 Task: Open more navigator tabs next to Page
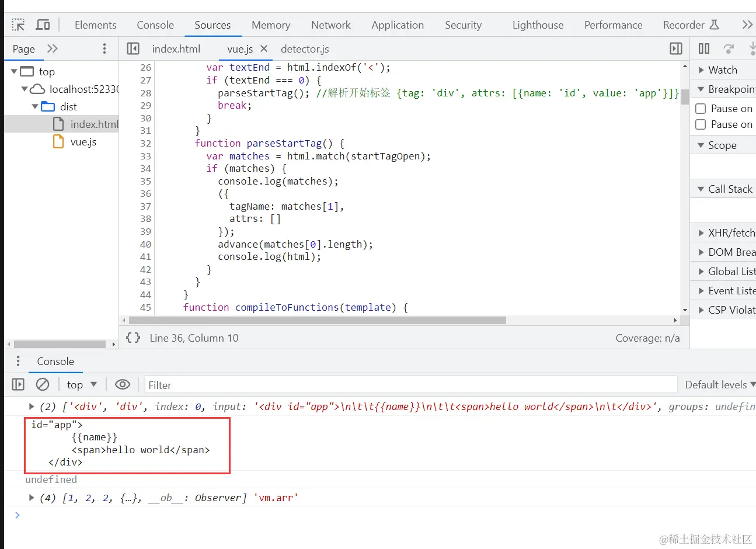coord(53,48)
